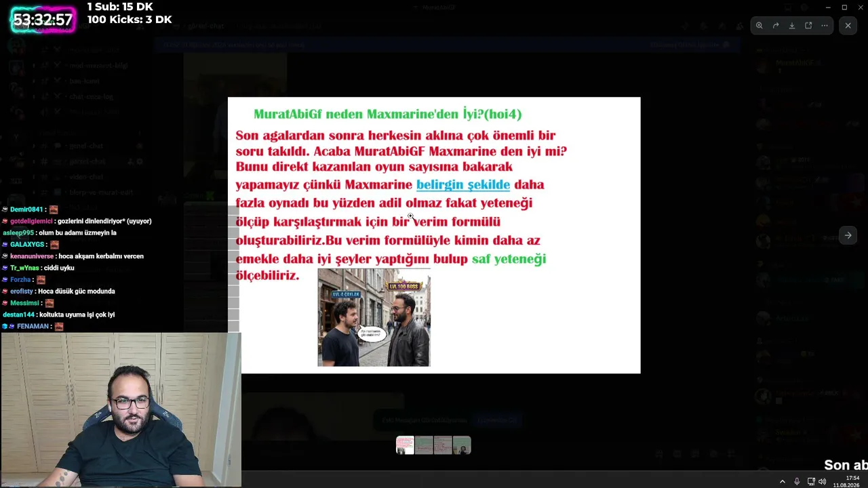
Task: Select the second thumbnail in the image strip
Action: 424,445
